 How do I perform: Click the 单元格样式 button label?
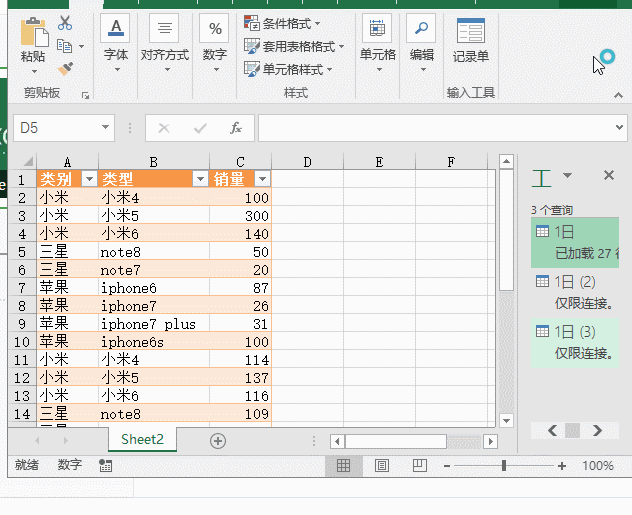pos(293,70)
